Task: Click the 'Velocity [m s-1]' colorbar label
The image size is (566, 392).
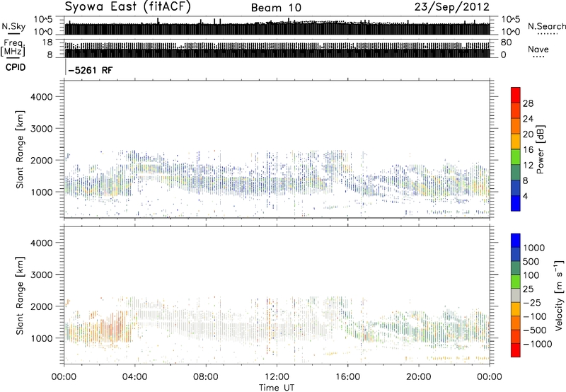Action: (558, 295)
